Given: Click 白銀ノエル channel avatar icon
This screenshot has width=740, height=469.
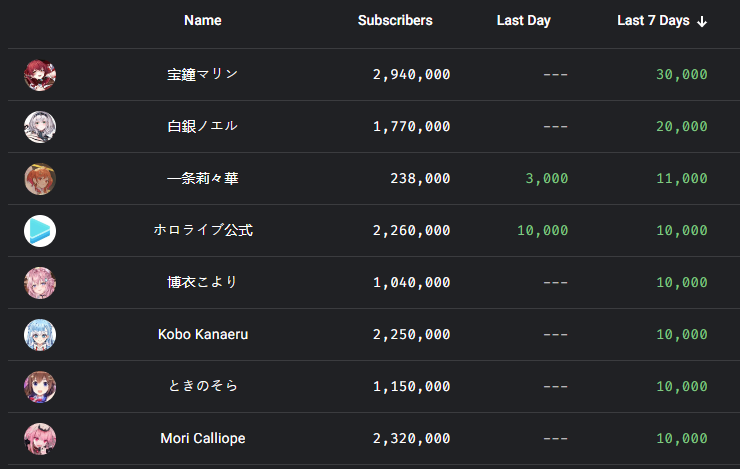Looking at the screenshot, I should click(40, 127).
